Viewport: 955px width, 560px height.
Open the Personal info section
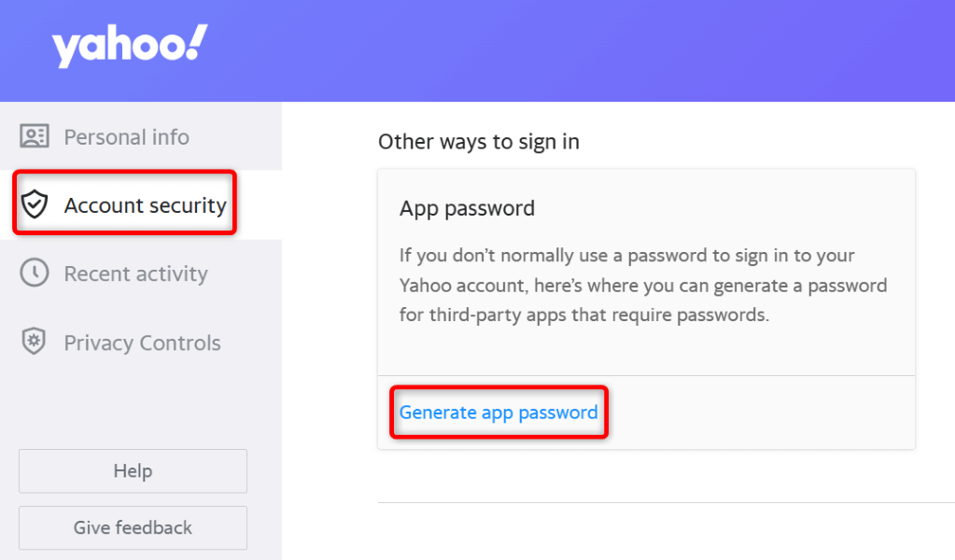126,137
